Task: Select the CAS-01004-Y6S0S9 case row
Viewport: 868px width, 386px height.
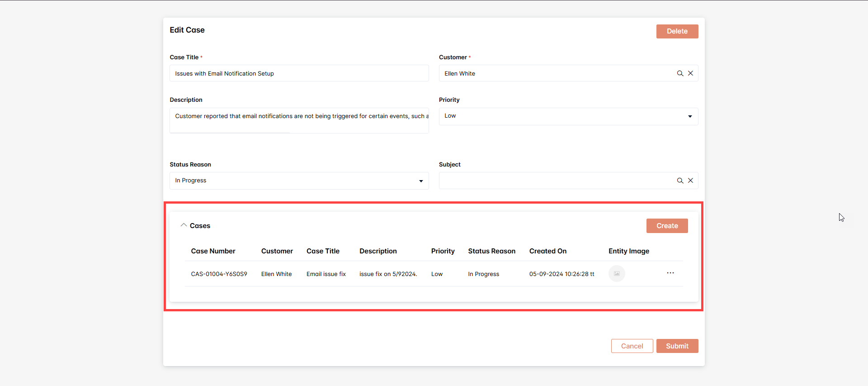Action: click(219, 274)
